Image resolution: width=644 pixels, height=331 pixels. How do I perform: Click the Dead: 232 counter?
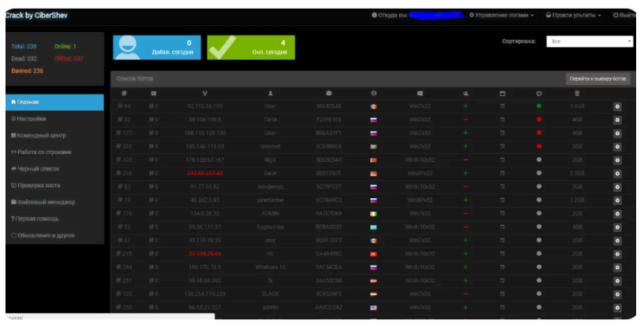(x=24, y=59)
